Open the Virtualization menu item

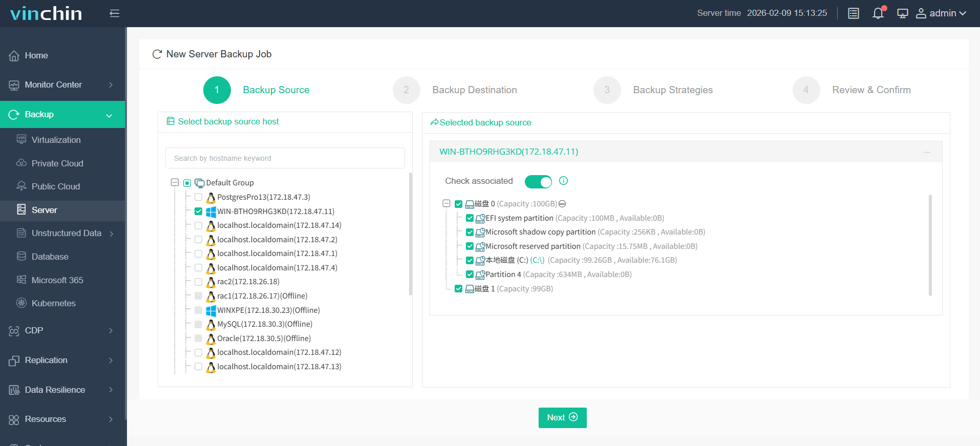click(x=56, y=140)
